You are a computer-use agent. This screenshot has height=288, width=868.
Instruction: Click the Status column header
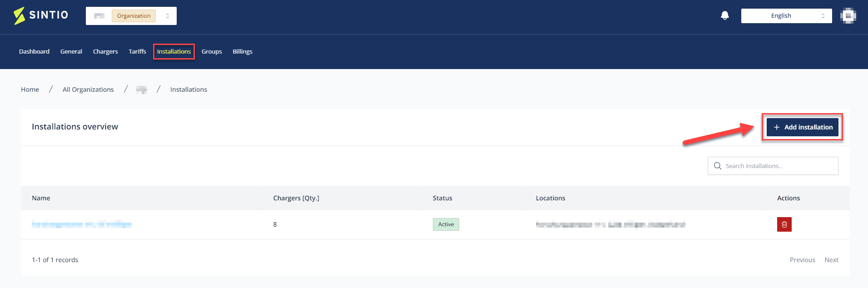pyautogui.click(x=442, y=198)
